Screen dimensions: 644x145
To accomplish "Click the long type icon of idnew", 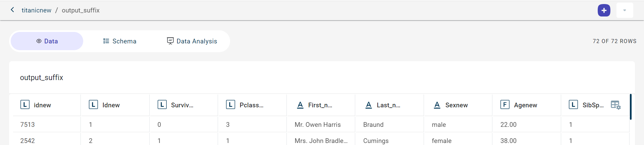I will point(25,105).
